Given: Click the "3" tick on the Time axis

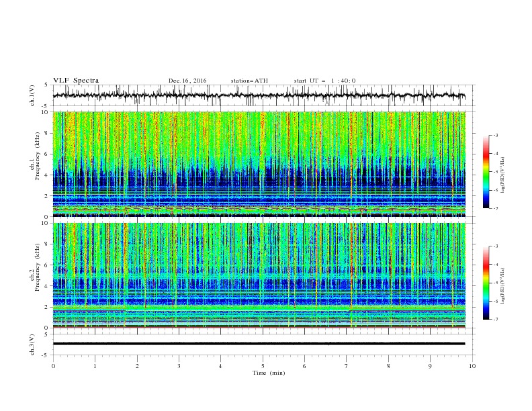Looking at the screenshot, I should [x=179, y=366].
